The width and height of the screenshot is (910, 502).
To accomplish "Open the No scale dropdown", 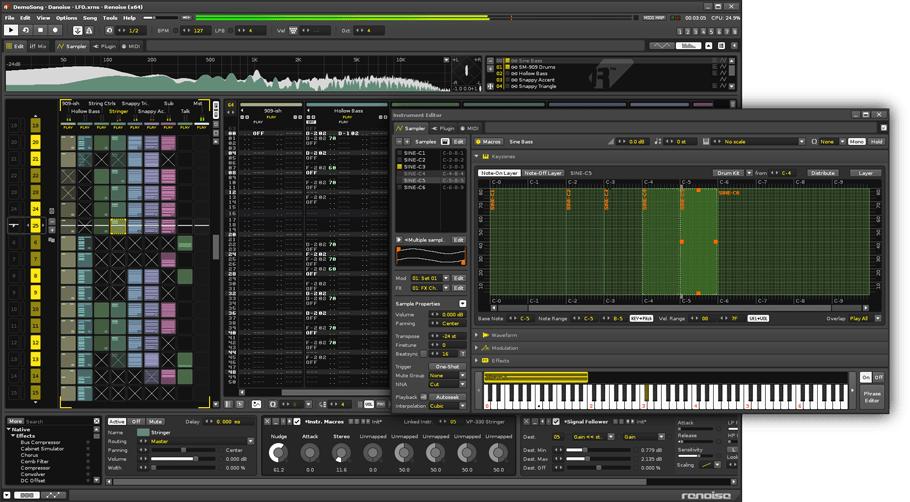I will (x=760, y=142).
